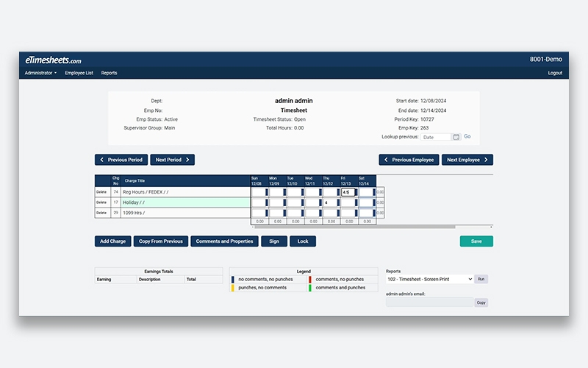Screen dimensions: 588x368
Task: Switch to the Previous Employee
Action: (x=409, y=160)
